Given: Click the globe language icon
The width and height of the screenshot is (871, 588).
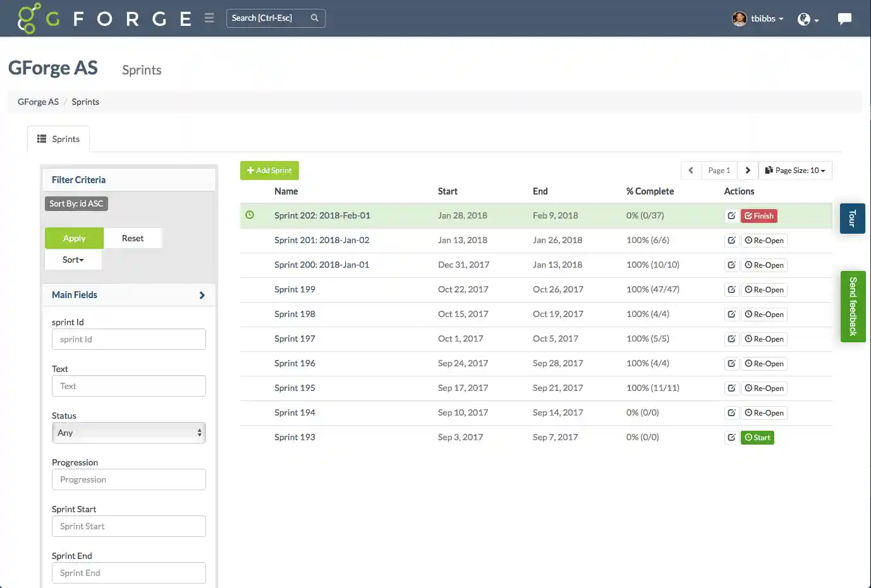Looking at the screenshot, I should pyautogui.click(x=805, y=20).
